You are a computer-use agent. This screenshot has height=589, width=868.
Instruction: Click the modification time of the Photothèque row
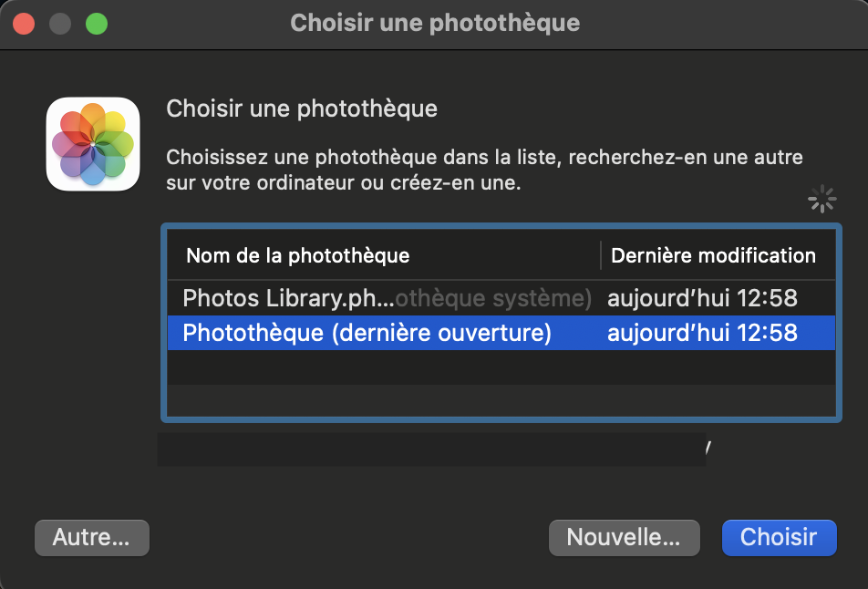[702, 333]
